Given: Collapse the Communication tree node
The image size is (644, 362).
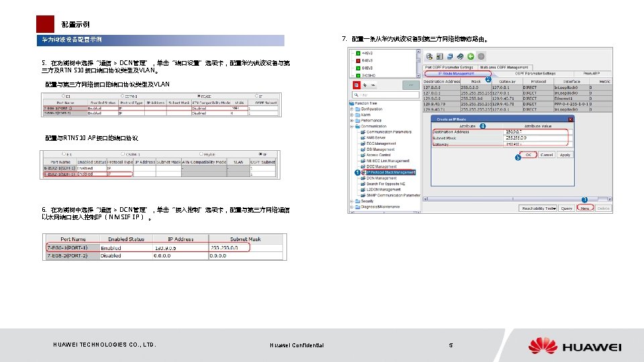Looking at the screenshot, I should tap(352, 127).
